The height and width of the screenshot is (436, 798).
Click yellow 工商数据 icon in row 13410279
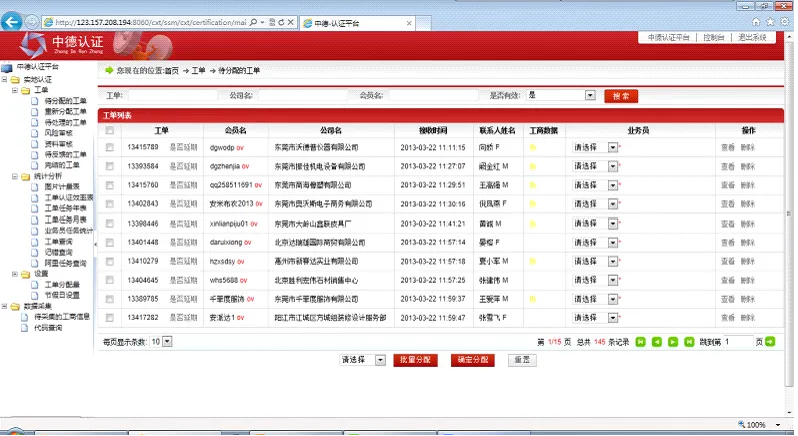(x=532, y=261)
